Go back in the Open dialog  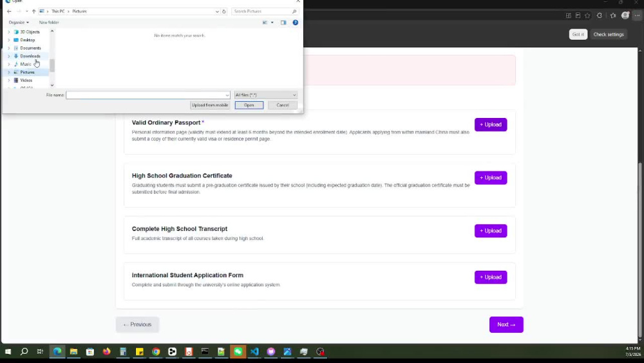(x=9, y=12)
